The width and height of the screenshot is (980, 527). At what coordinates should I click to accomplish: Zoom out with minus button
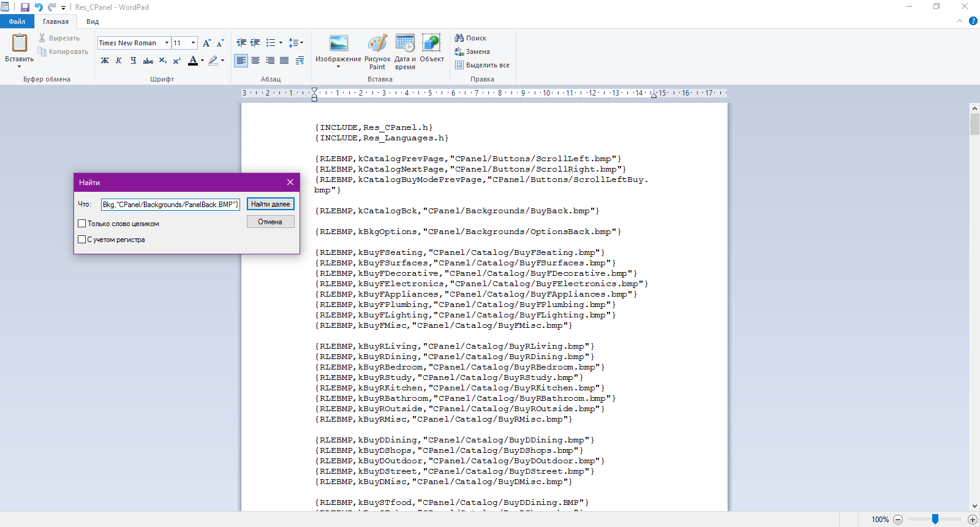tap(898, 520)
